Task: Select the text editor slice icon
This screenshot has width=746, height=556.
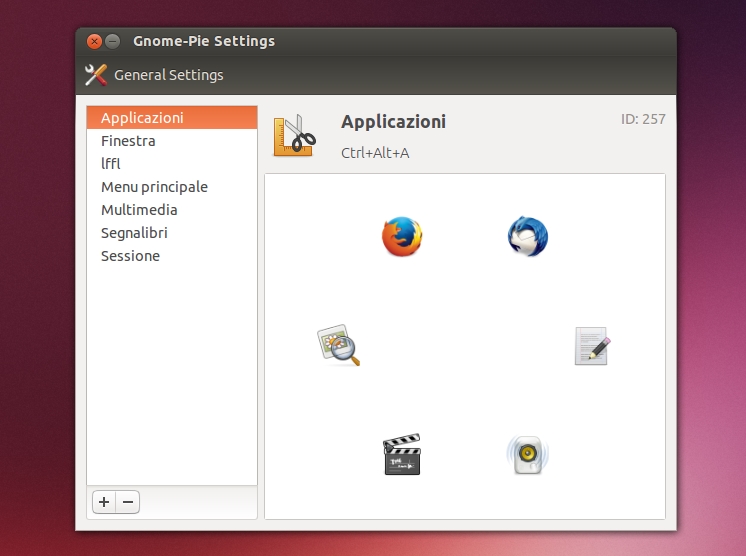Action: [592, 346]
